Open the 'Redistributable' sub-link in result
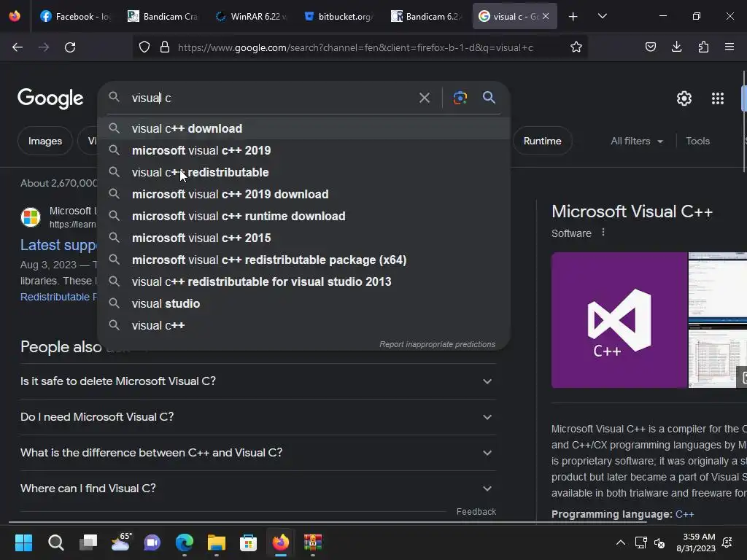747x560 pixels. [58, 297]
